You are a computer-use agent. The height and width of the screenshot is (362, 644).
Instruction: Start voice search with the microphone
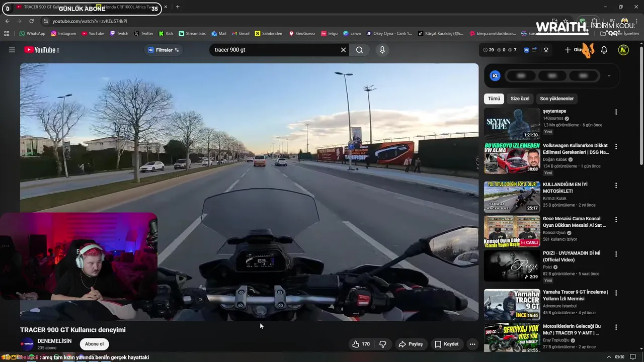tap(382, 50)
